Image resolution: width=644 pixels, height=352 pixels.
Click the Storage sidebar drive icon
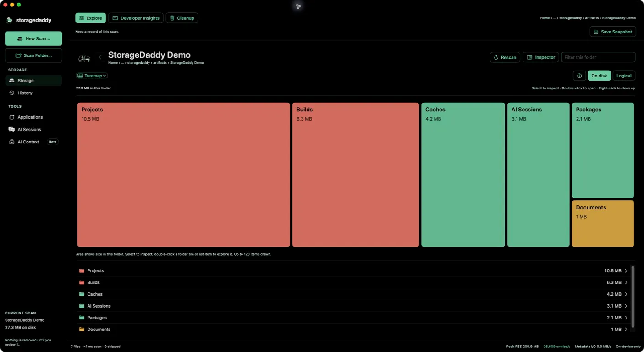pos(12,81)
